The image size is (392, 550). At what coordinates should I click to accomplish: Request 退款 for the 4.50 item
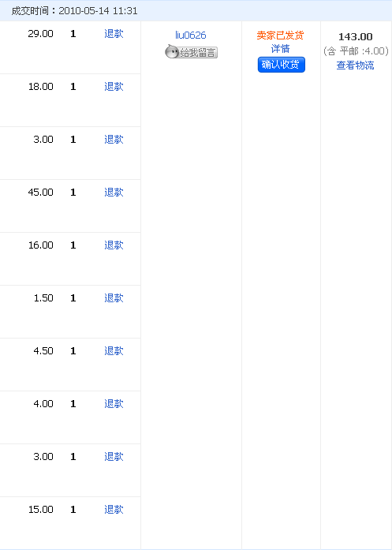114,351
